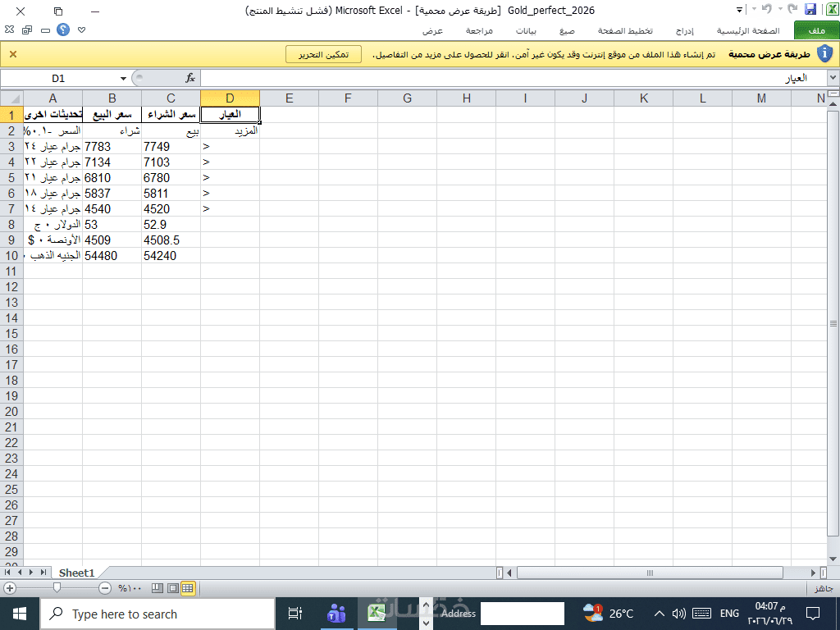Click the workbook window minimize icon
This screenshot has width=840, height=630.
click(x=46, y=30)
